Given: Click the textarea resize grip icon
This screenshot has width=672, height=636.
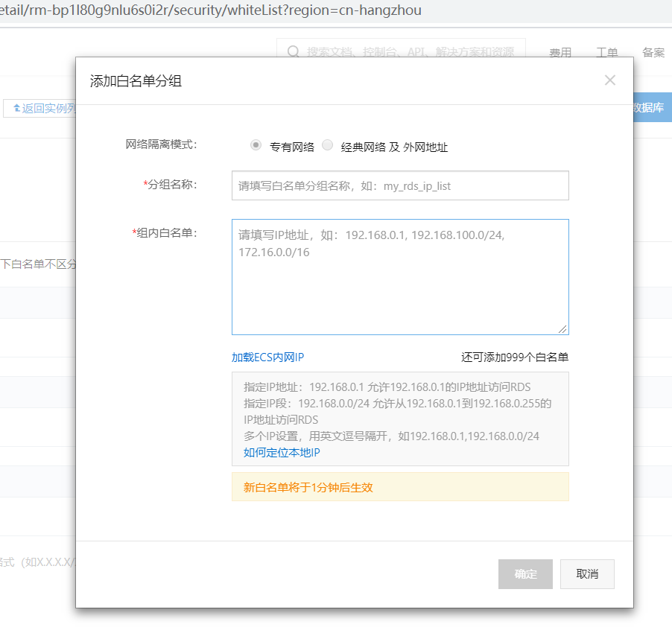Looking at the screenshot, I should coord(564,328).
